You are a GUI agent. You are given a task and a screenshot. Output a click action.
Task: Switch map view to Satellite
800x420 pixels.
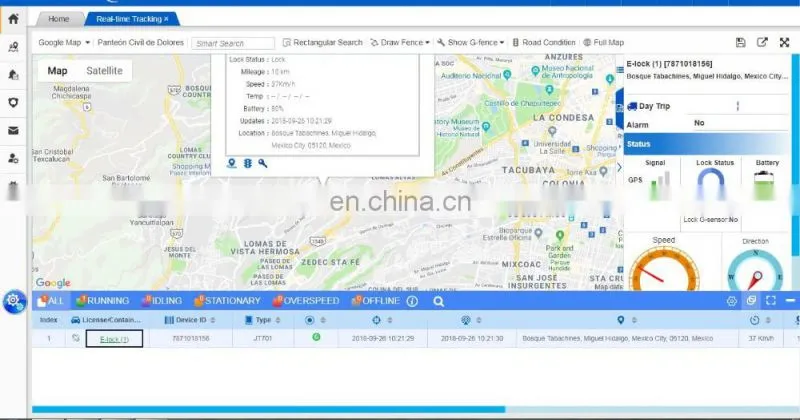click(x=104, y=71)
